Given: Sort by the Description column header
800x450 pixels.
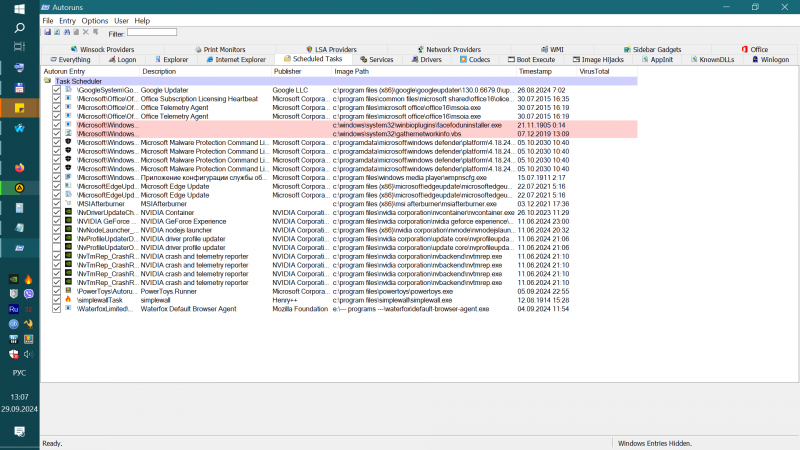Looking at the screenshot, I should 205,71.
